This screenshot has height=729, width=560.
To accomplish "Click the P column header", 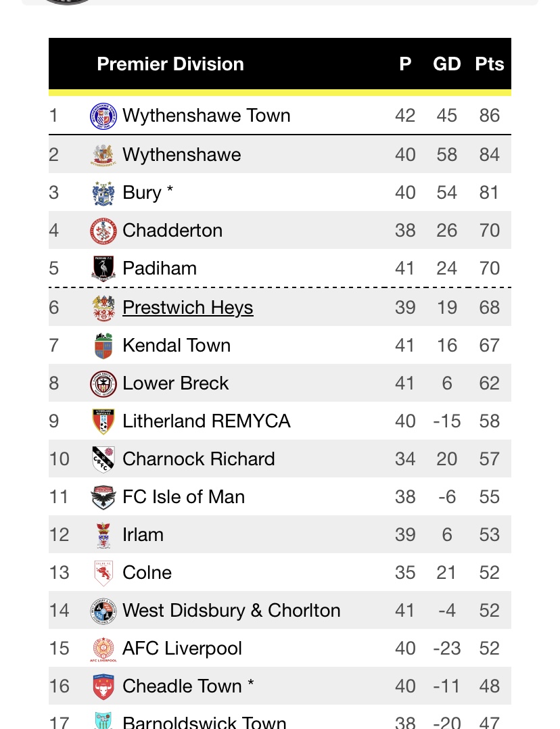I will pyautogui.click(x=405, y=64).
